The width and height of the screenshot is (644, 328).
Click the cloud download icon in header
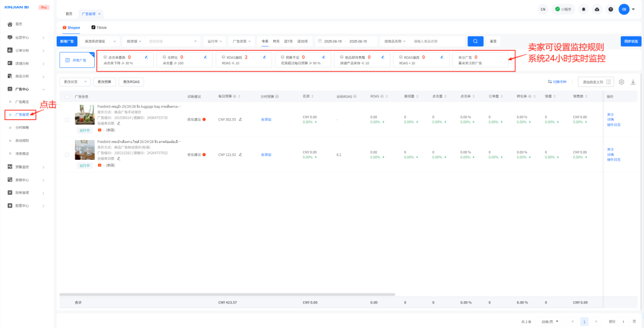point(597,9)
